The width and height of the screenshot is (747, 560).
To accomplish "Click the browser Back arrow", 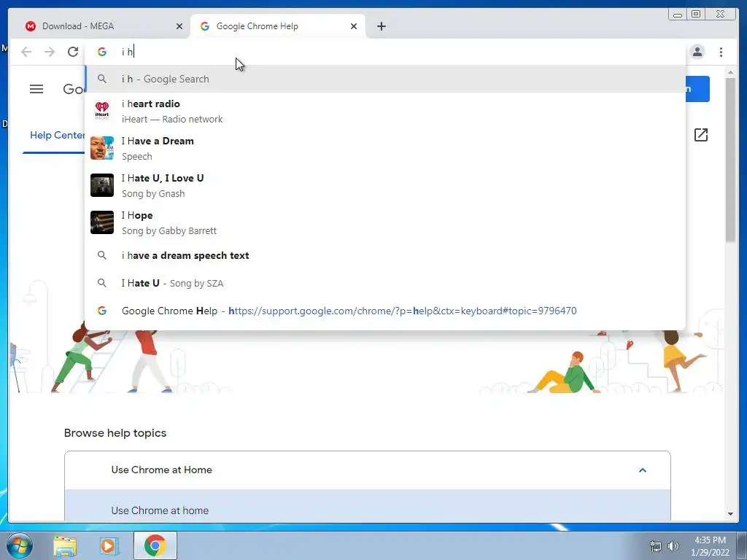I will [26, 52].
